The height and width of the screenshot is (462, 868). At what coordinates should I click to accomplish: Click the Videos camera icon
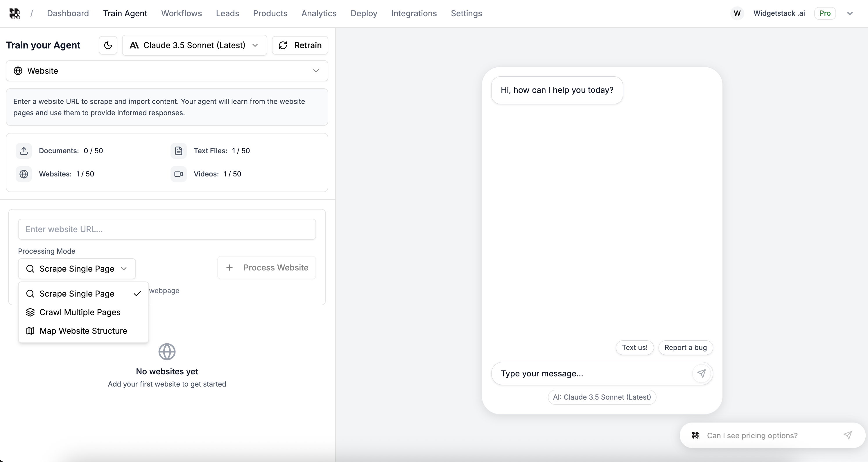pyautogui.click(x=178, y=174)
